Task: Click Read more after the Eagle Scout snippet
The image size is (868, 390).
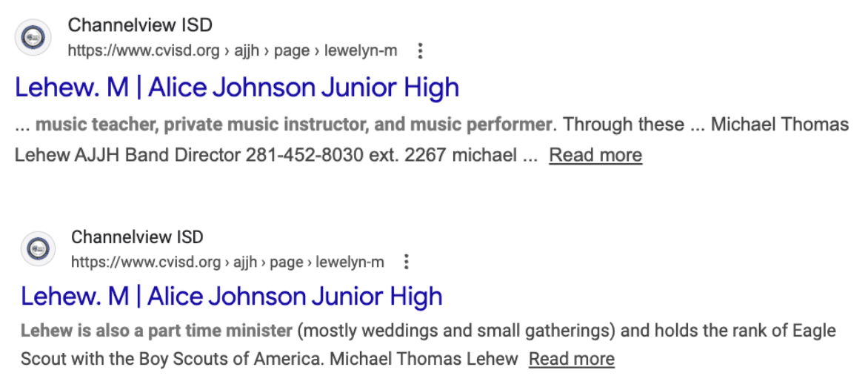Action: tap(571, 360)
